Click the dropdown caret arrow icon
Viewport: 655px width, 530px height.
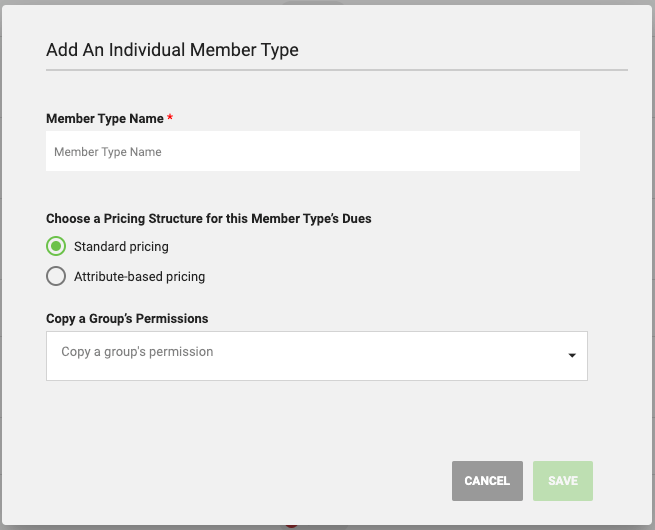[572, 356]
